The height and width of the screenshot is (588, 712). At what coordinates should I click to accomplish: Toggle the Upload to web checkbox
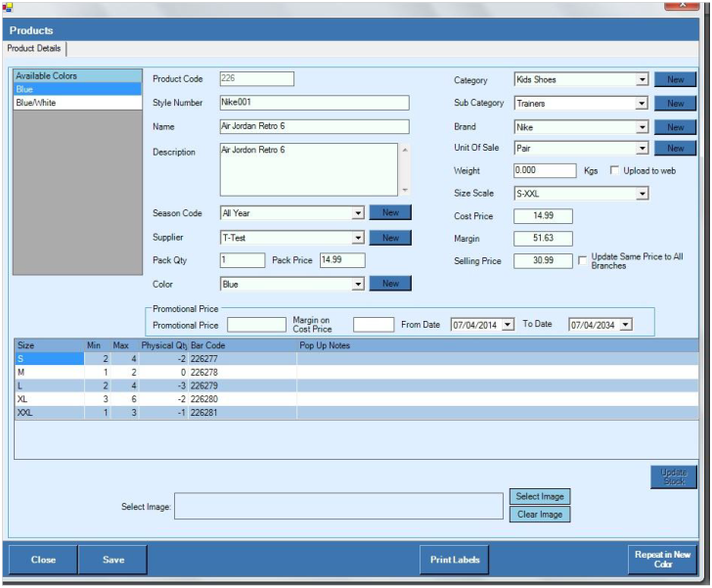[x=614, y=170]
